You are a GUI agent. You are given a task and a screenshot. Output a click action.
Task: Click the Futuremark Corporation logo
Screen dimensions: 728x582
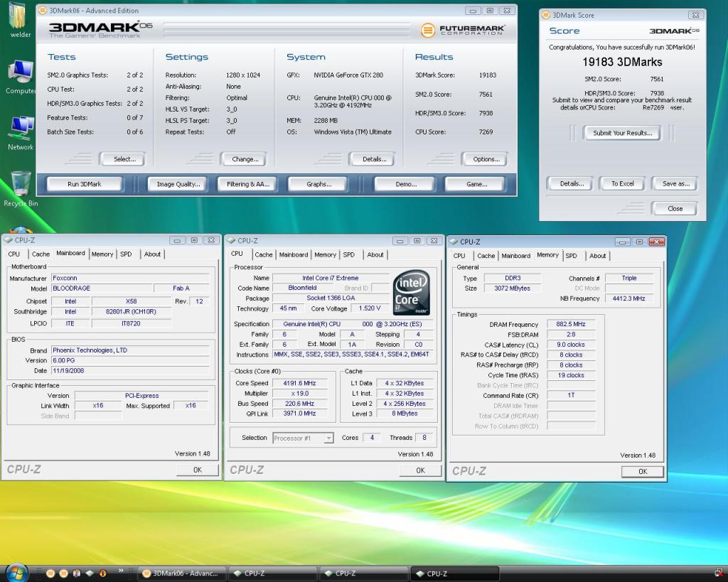tap(462, 30)
